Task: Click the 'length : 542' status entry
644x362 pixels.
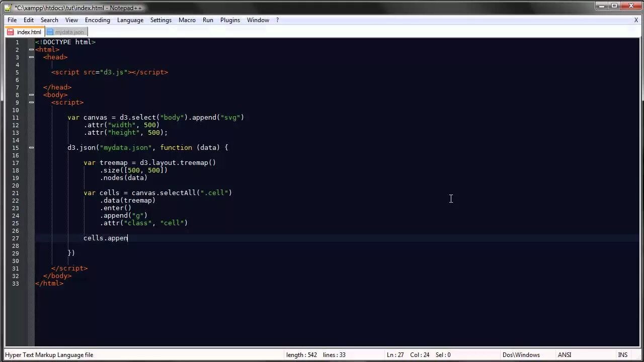Action: [301, 355]
